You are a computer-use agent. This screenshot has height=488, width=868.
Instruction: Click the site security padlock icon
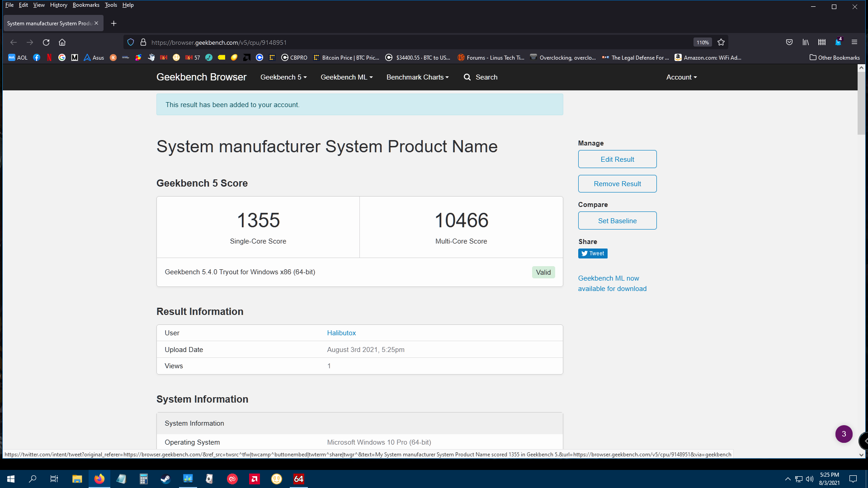143,42
